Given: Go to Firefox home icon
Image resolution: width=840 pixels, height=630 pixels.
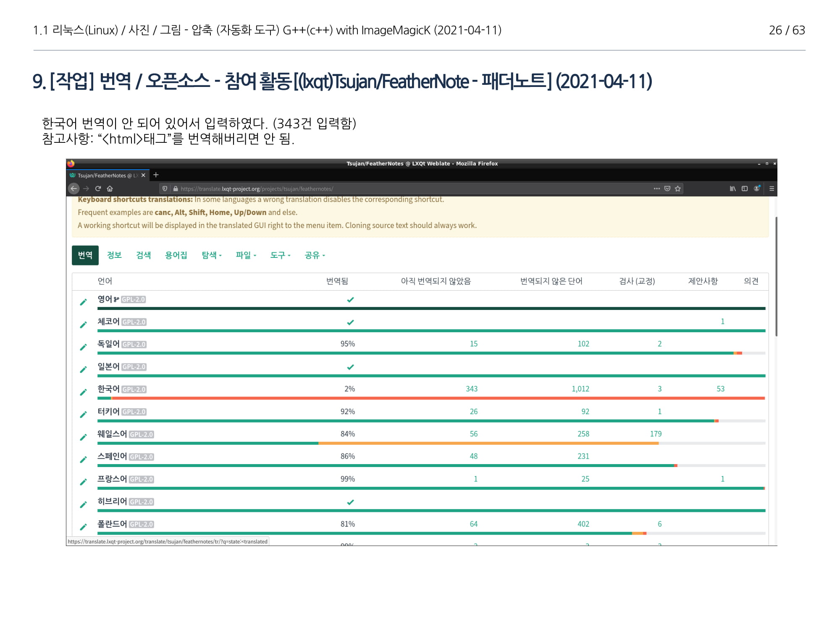Looking at the screenshot, I should [x=110, y=189].
